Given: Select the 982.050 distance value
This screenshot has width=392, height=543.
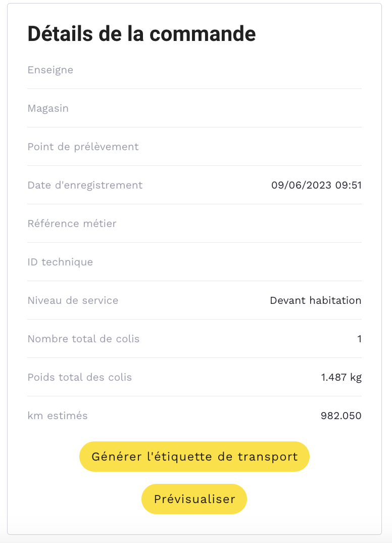Looking at the screenshot, I should pos(341,416).
